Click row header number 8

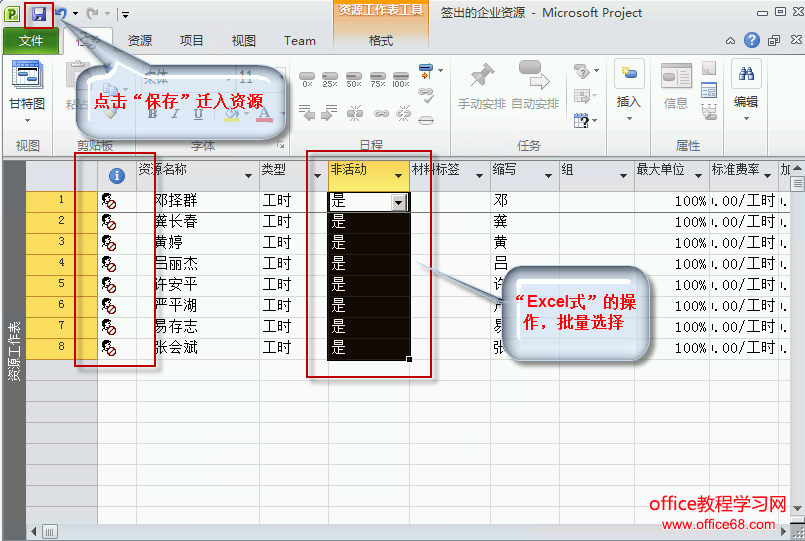pos(60,347)
